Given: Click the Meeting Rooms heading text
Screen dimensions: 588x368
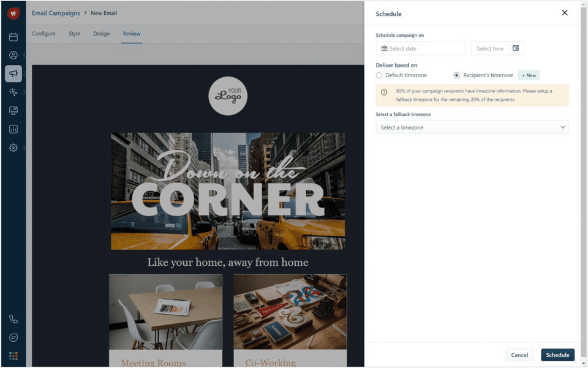Looking at the screenshot, I should 153,362.
